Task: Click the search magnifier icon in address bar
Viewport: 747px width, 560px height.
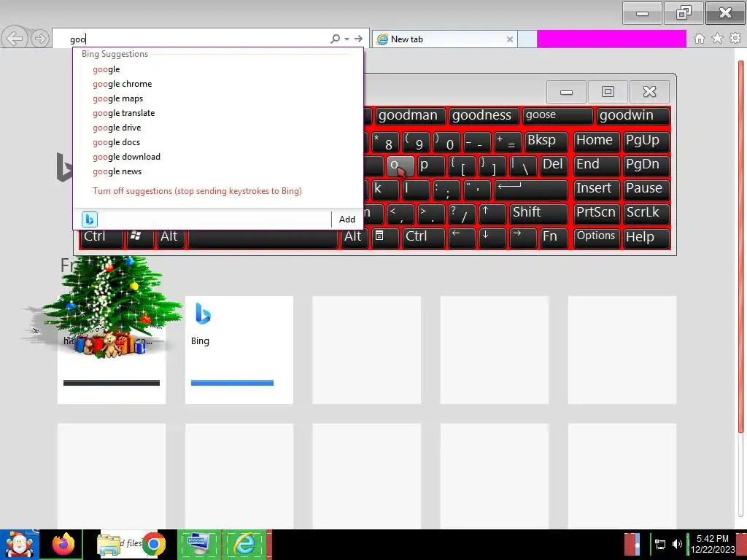Action: tap(336, 39)
